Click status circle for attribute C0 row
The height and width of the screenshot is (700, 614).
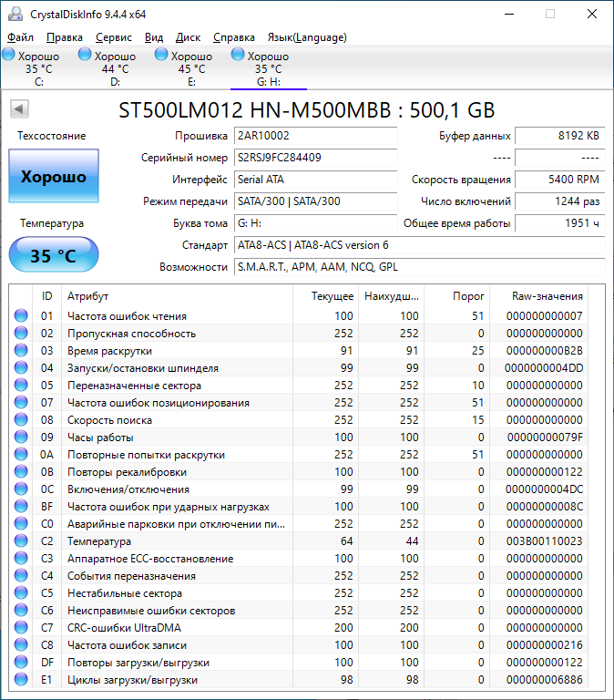(21, 524)
